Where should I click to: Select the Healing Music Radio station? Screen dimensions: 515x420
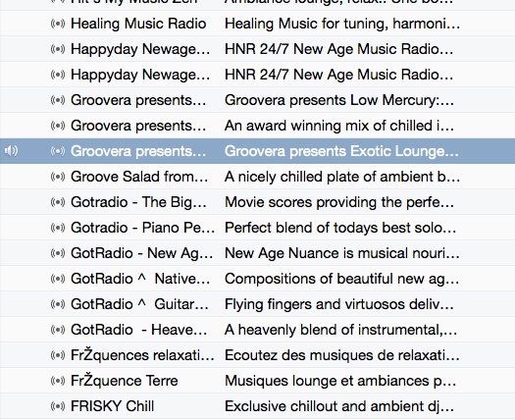click(x=138, y=24)
